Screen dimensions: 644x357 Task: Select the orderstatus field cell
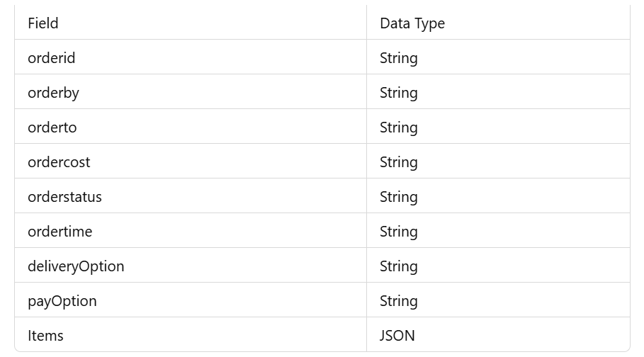point(191,196)
